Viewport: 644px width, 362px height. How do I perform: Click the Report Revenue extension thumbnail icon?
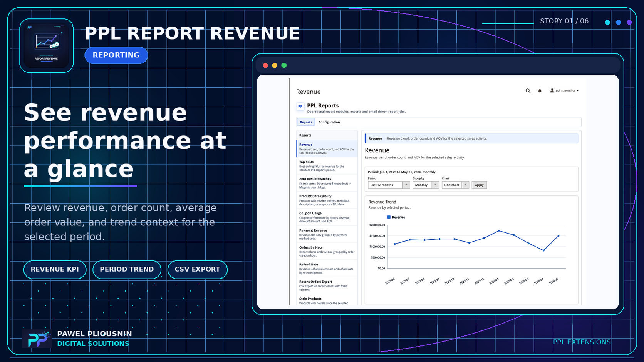tap(47, 46)
